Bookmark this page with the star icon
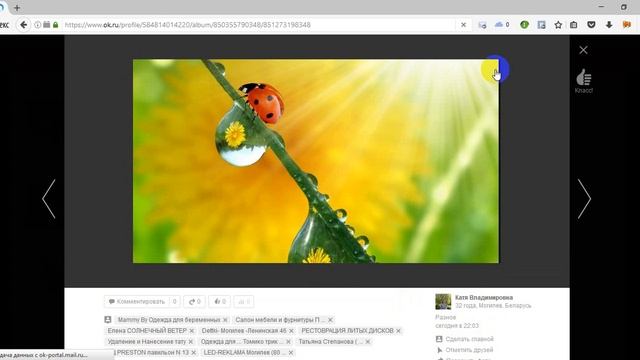This screenshot has width=640, height=360. coord(558,25)
